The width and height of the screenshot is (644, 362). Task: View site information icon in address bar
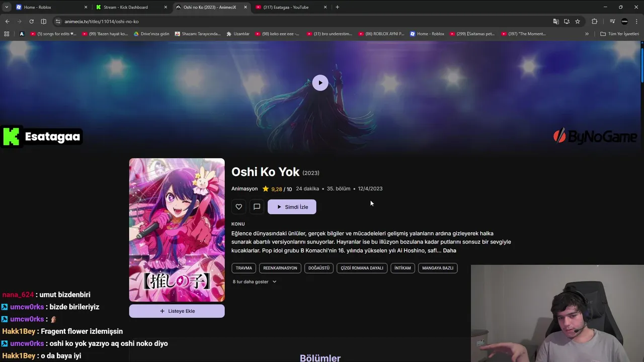(58, 22)
